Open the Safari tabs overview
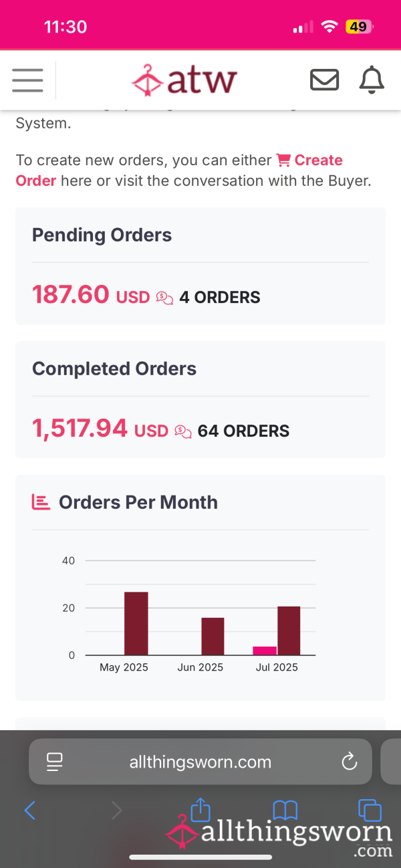 click(x=370, y=810)
